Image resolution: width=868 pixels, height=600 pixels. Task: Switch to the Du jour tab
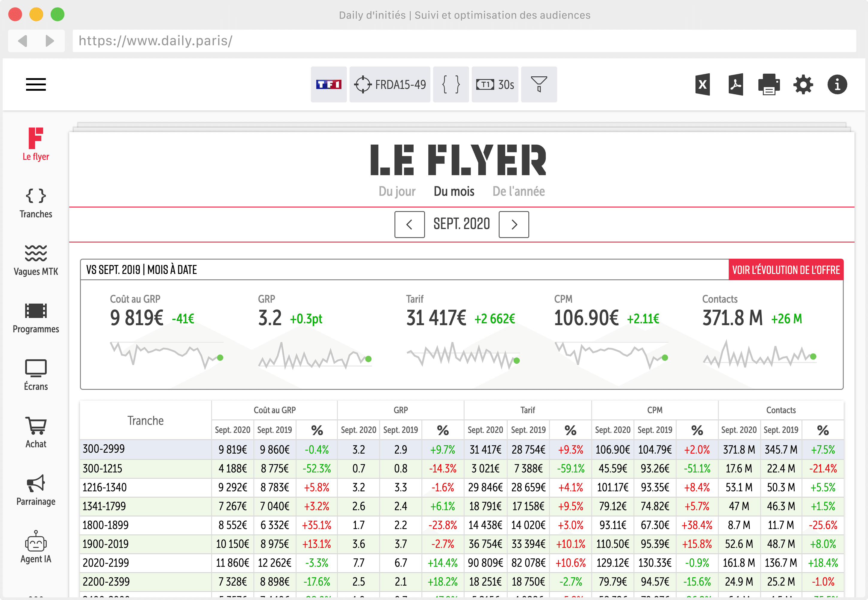point(397,191)
